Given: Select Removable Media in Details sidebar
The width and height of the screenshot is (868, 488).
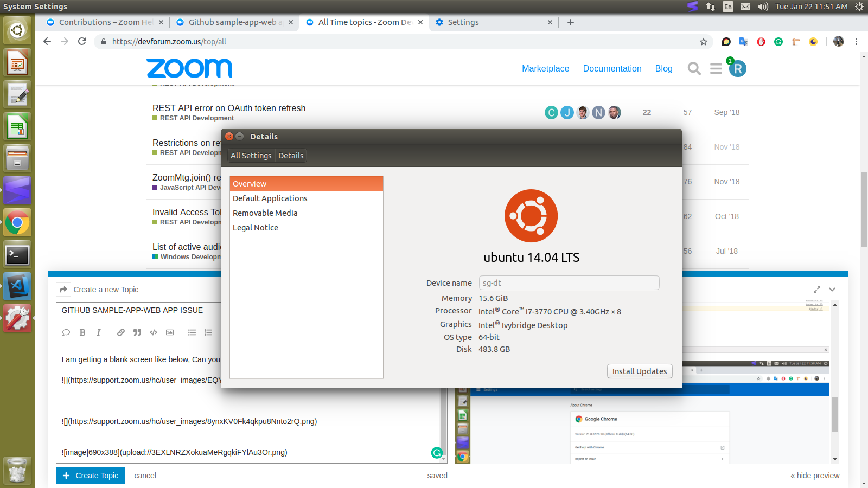Looking at the screenshot, I should (307, 213).
